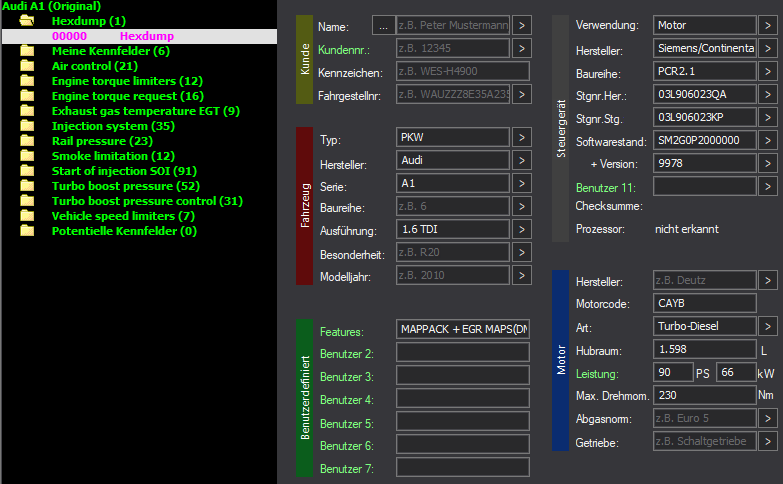Click the Air control folder icon
Viewport: 783px width, 484px height.
(27, 66)
